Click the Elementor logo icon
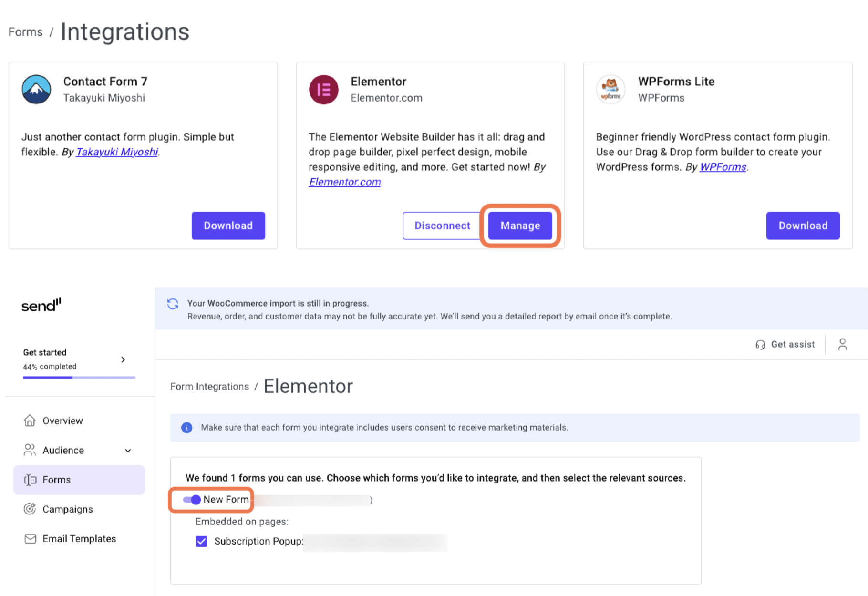The height and width of the screenshot is (596, 868). click(x=324, y=89)
